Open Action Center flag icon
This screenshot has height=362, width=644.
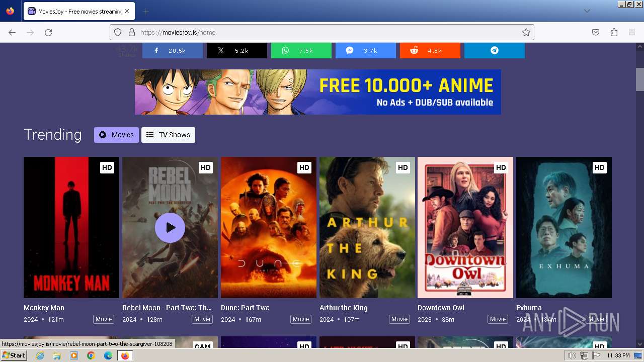click(596, 355)
